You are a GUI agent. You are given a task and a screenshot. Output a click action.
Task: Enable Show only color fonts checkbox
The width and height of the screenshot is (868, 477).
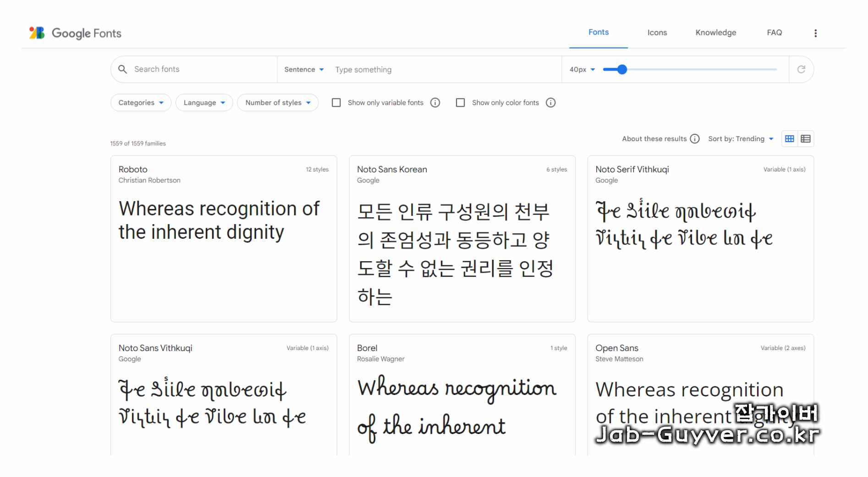tap(461, 103)
